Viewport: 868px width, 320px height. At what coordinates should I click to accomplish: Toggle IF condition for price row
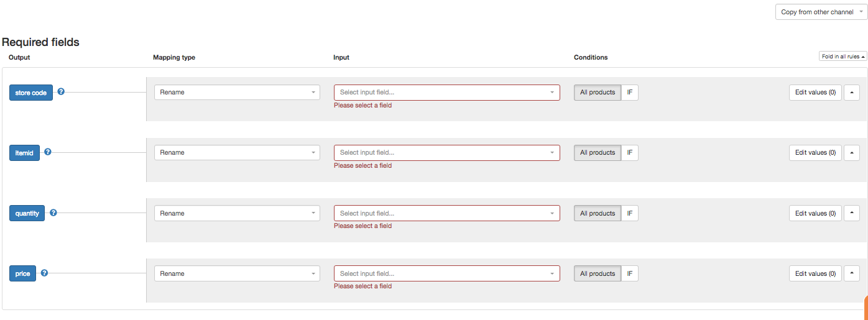629,273
